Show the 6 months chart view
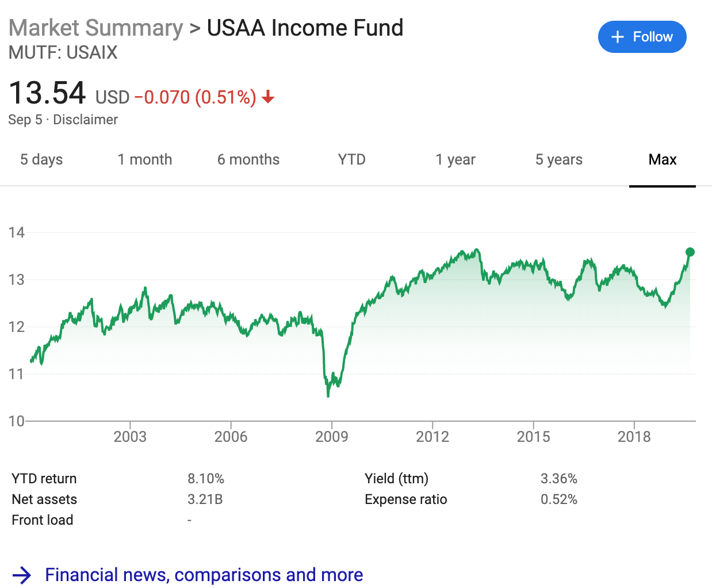This screenshot has width=712, height=588. click(x=248, y=159)
